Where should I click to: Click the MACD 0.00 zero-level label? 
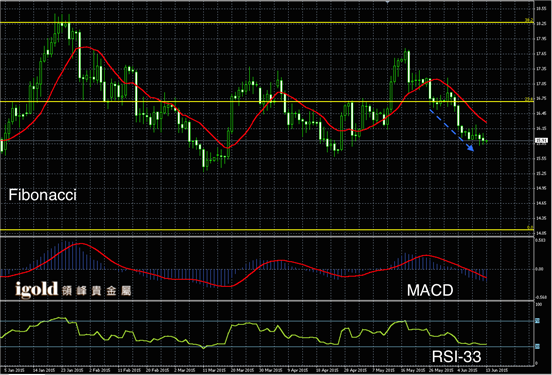tap(539, 269)
